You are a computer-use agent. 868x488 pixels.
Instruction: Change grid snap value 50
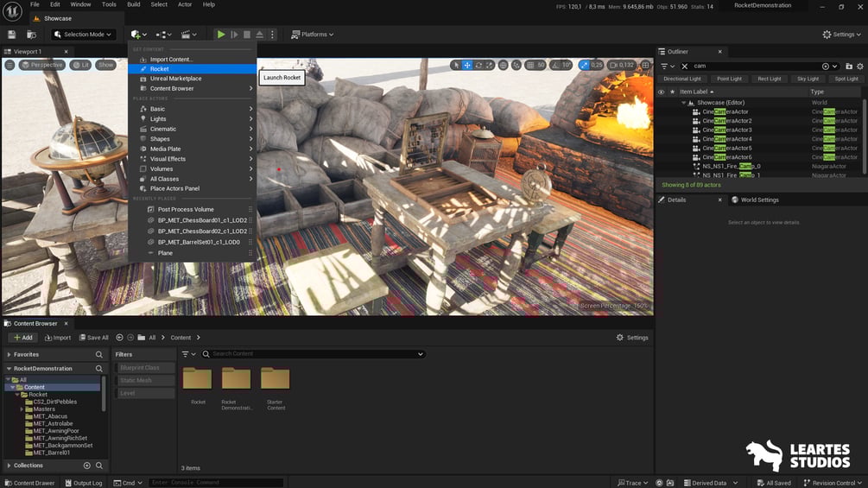point(541,66)
